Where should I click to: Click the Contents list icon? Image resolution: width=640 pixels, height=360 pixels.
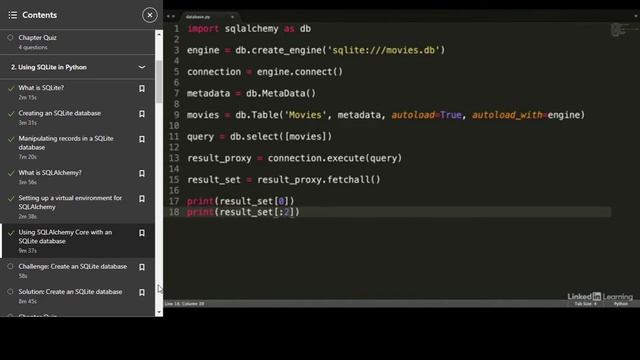(13, 15)
